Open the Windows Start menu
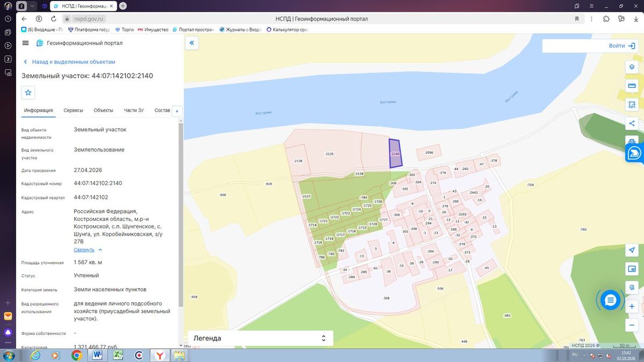 tap(9, 355)
